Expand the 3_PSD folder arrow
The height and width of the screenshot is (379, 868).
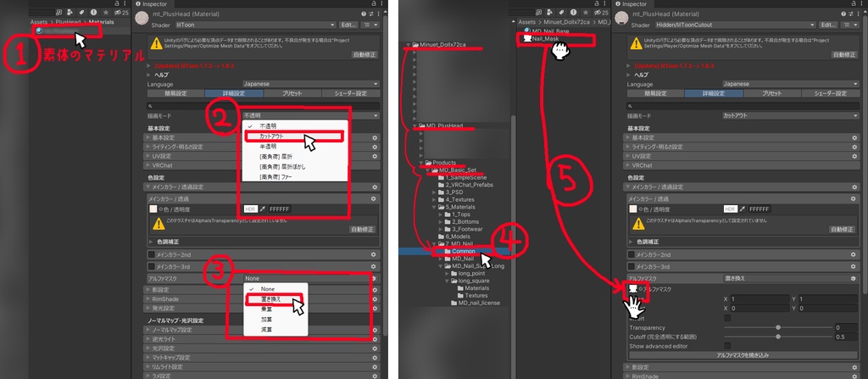(x=434, y=192)
